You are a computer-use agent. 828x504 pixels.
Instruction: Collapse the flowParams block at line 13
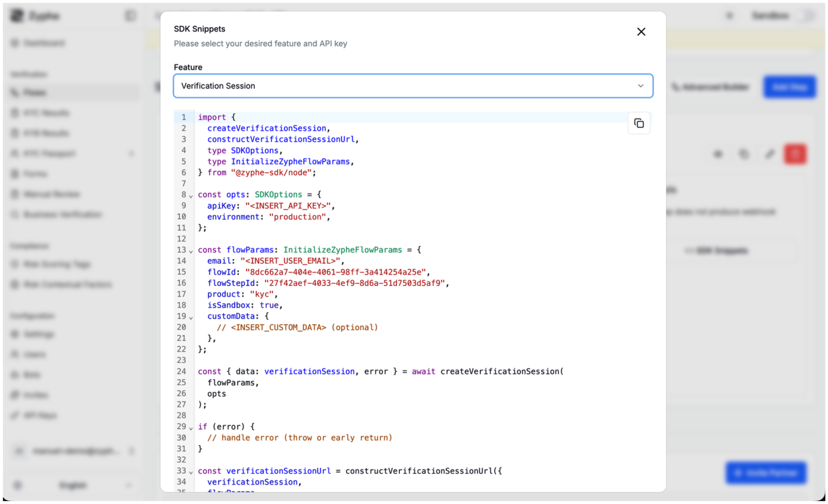pyautogui.click(x=190, y=252)
